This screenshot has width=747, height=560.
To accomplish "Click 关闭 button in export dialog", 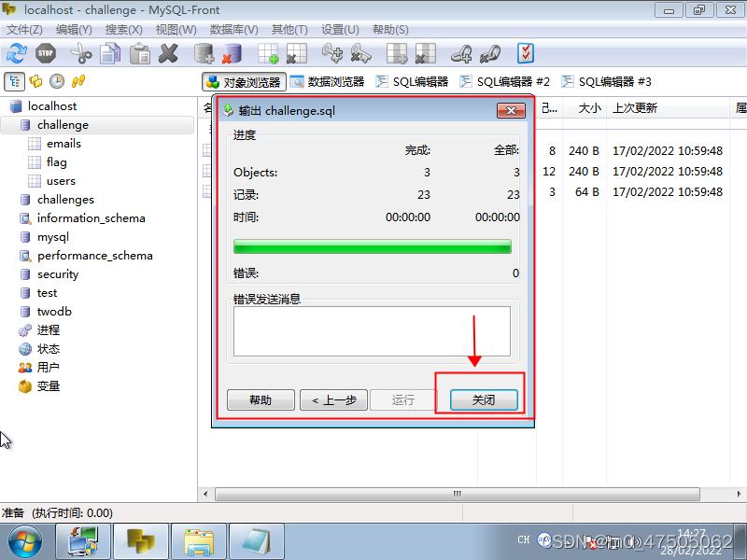I will pos(484,400).
